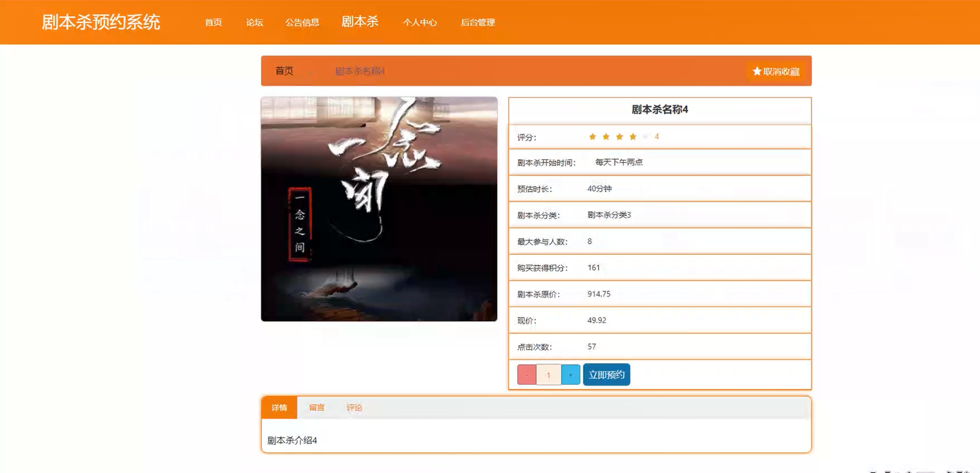
Task: Click the 57 click count value
Action: click(x=591, y=347)
